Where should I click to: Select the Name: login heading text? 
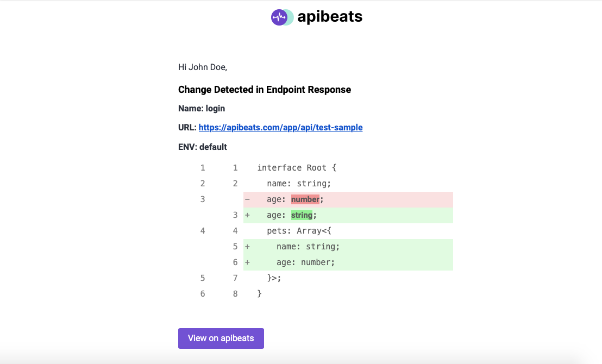[201, 108]
